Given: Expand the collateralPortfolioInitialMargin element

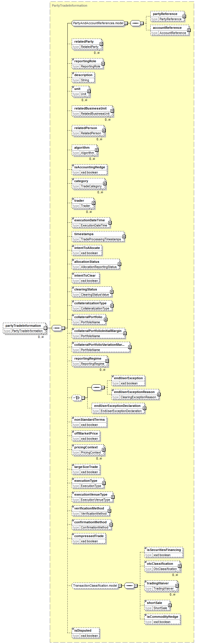Looking at the screenshot, I should click(125, 333).
